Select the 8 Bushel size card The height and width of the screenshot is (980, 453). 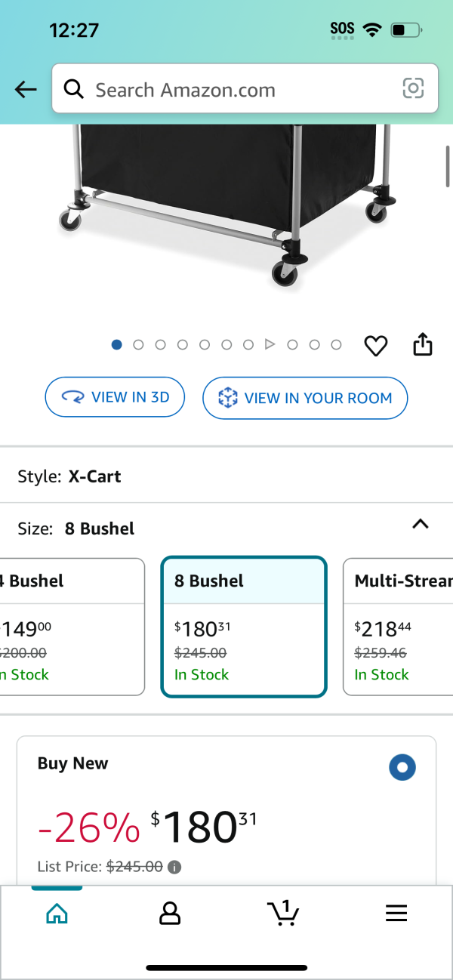point(244,627)
